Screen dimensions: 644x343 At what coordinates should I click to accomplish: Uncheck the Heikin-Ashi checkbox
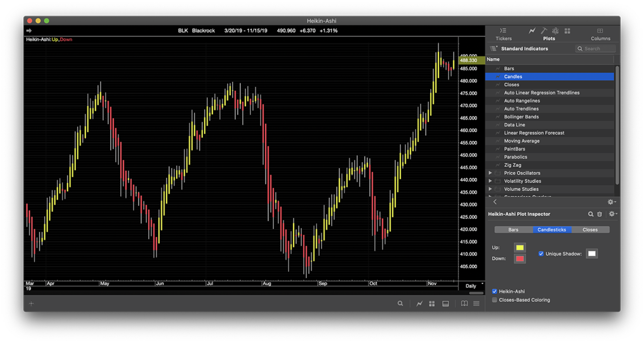click(x=494, y=291)
